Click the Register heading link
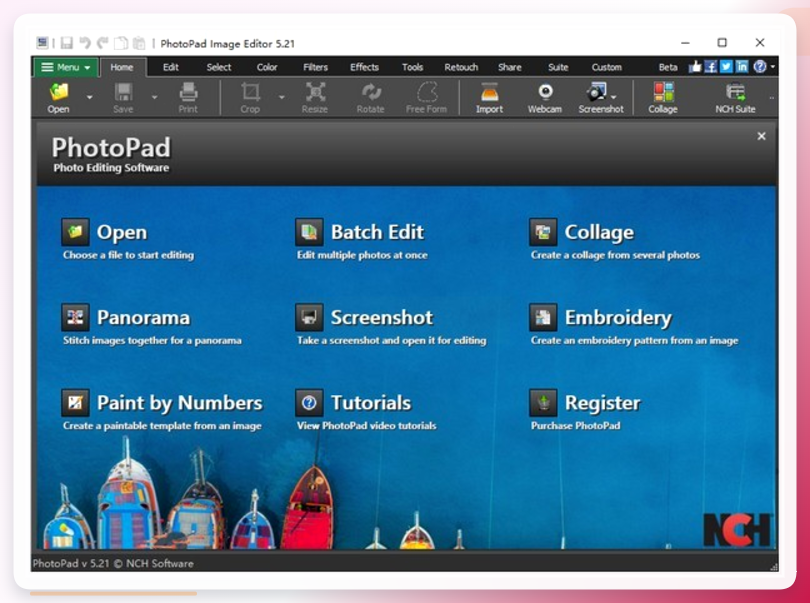Viewport: 810px width, 603px height. click(602, 404)
